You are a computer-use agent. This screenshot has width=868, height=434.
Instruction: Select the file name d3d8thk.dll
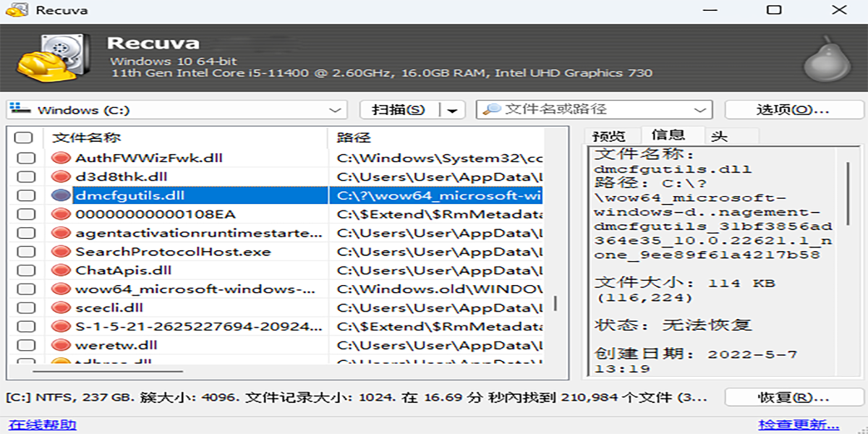pyautogui.click(x=122, y=176)
